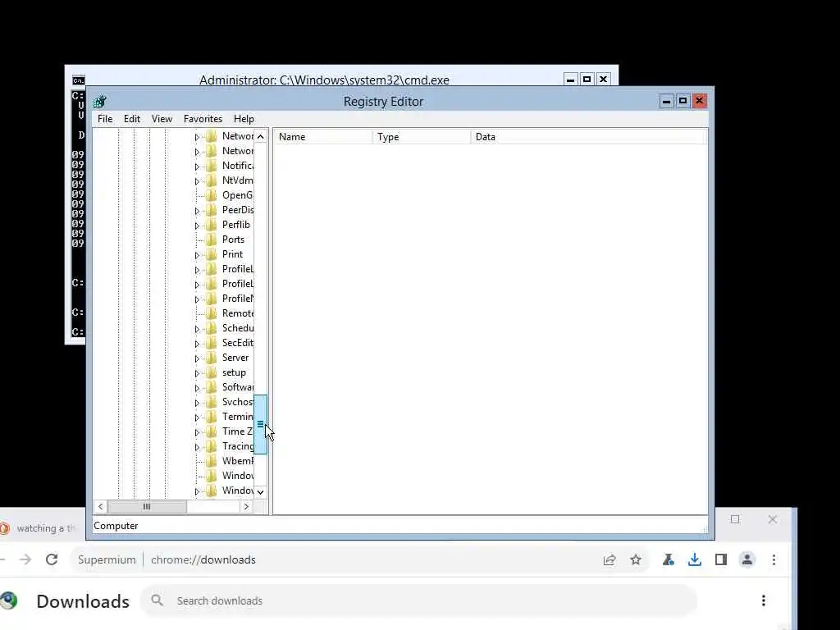
Task: Click the Search downloads field
Action: (x=418, y=600)
